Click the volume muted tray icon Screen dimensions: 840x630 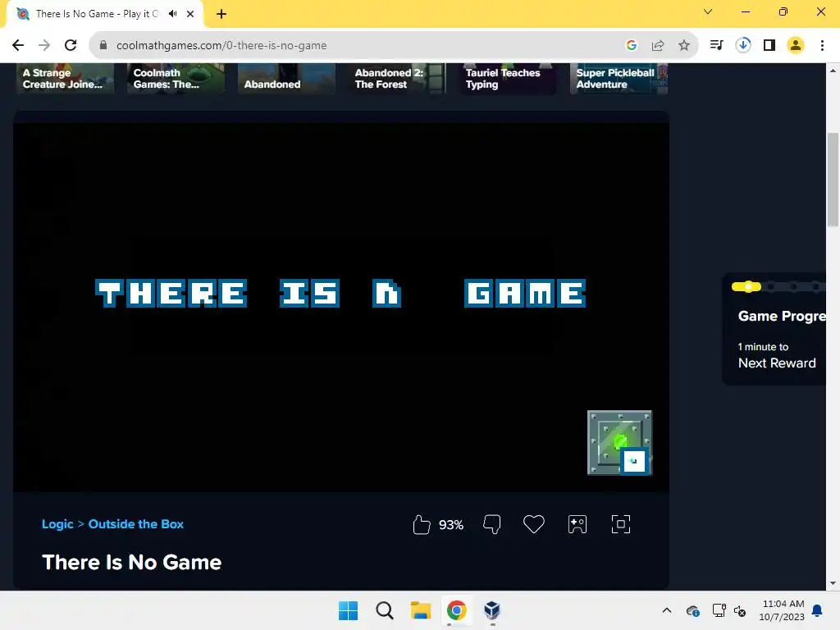(x=740, y=610)
